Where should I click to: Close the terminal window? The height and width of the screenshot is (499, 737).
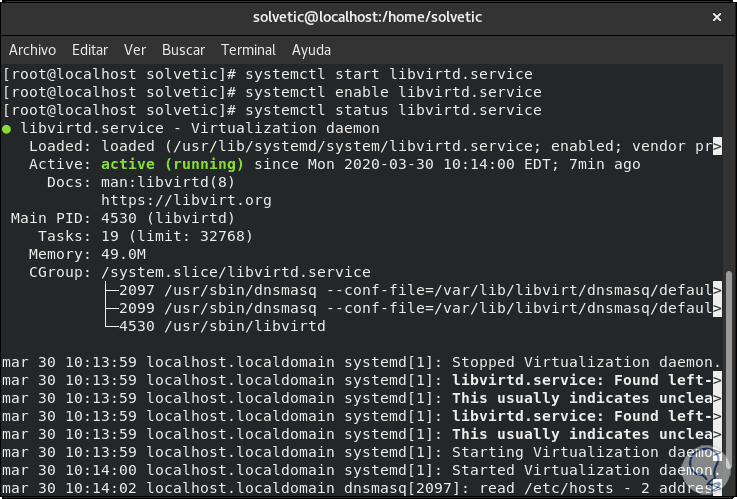(716, 17)
